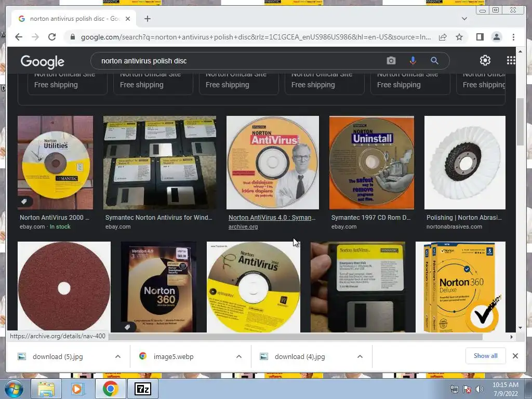Bookmark this tab with the star icon
This screenshot has height=399, width=532.
click(x=459, y=37)
